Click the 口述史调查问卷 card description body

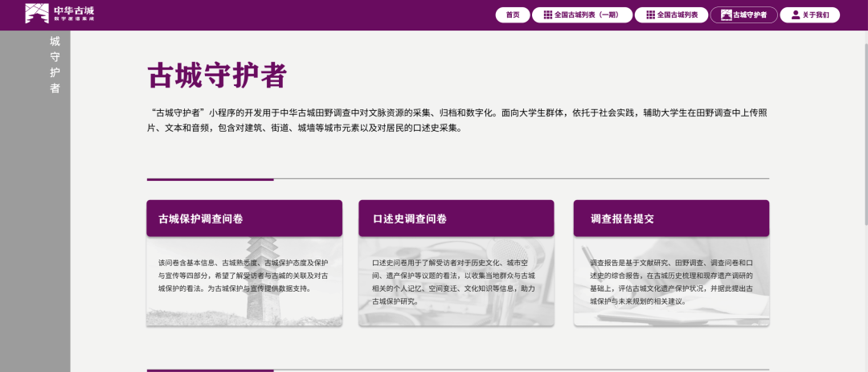[456, 281]
